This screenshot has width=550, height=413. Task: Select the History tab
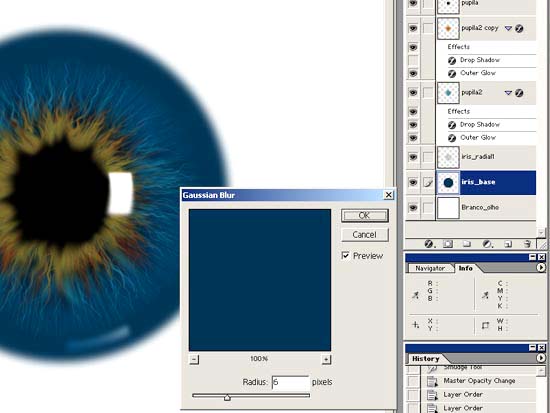(x=425, y=359)
